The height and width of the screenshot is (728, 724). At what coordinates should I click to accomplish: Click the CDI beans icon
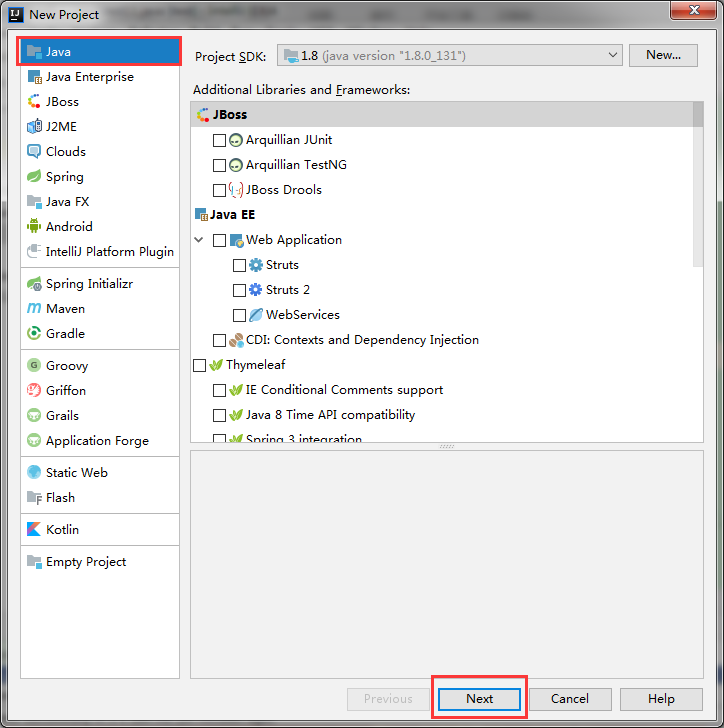236,340
